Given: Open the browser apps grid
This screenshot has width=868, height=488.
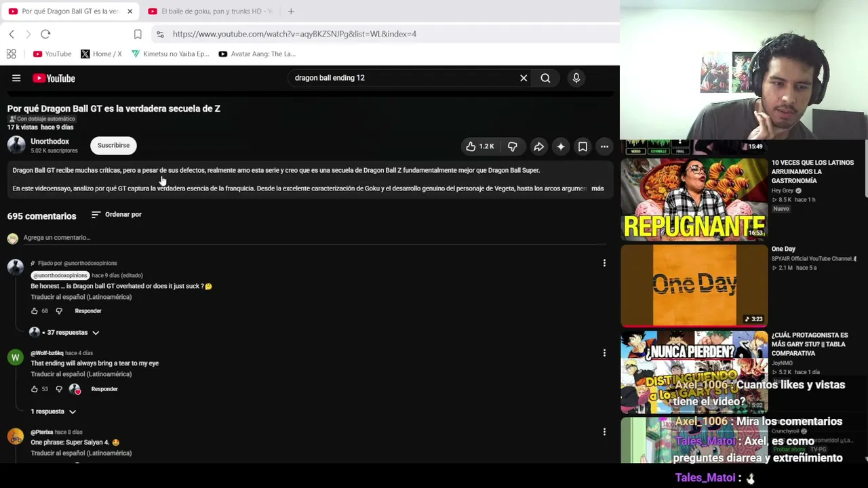Looking at the screenshot, I should tap(12, 54).
